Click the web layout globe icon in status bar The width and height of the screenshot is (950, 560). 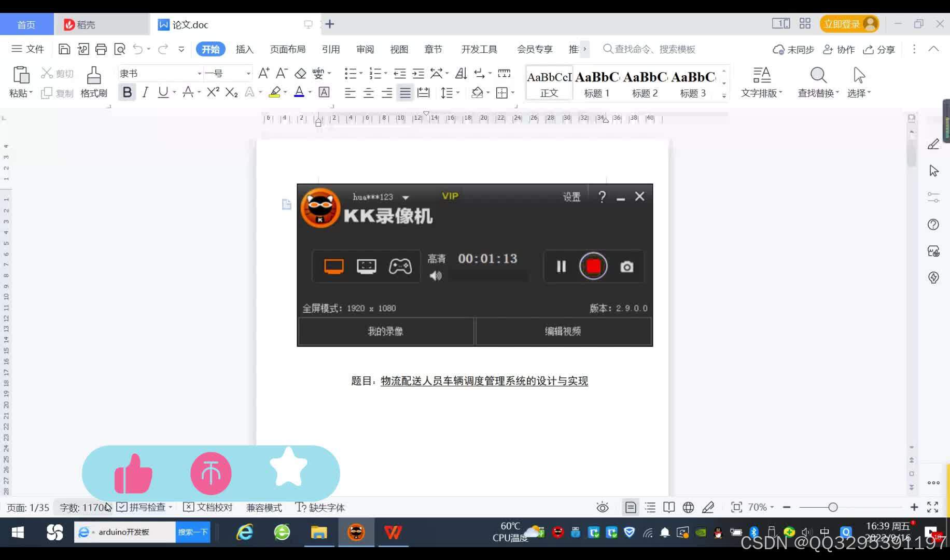[x=688, y=507]
